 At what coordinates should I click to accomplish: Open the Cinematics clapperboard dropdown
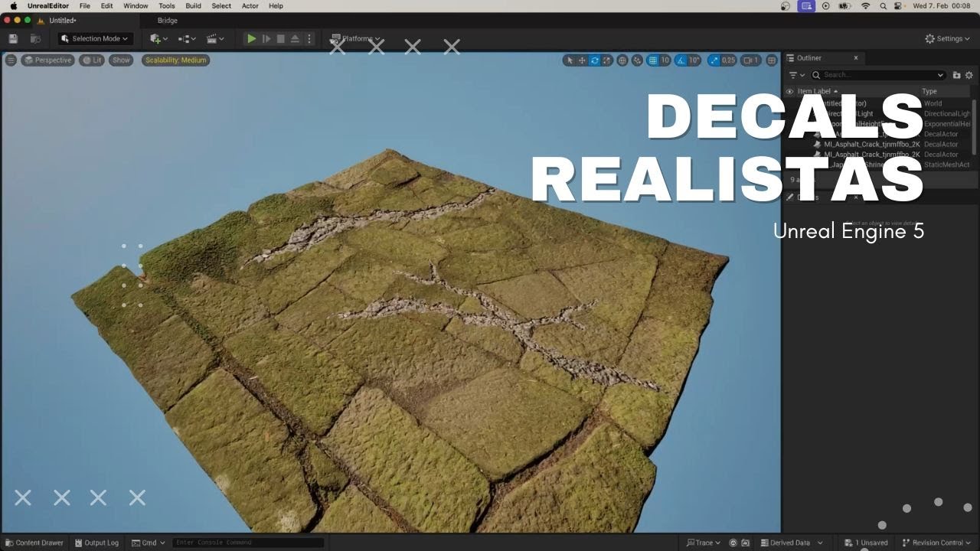click(x=215, y=38)
